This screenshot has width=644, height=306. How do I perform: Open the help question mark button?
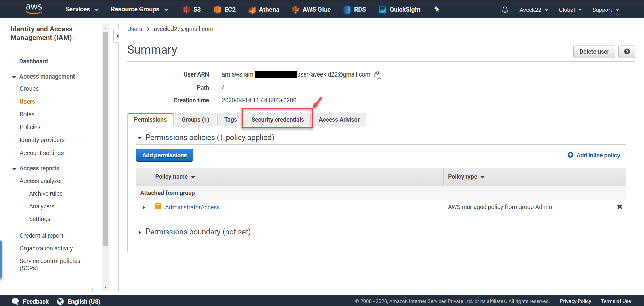point(627,52)
